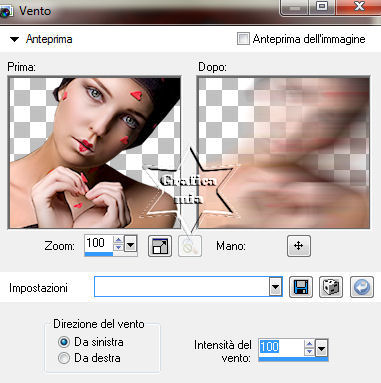Increase wind intensity with up arrow
Viewport: 381px width, 383px height.
click(x=309, y=343)
